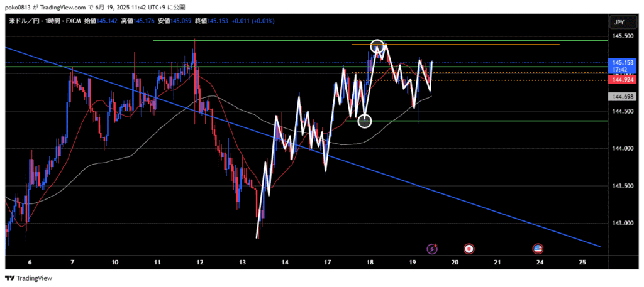
Task: Click the Japan flag economic event icon
Action: [469, 249]
